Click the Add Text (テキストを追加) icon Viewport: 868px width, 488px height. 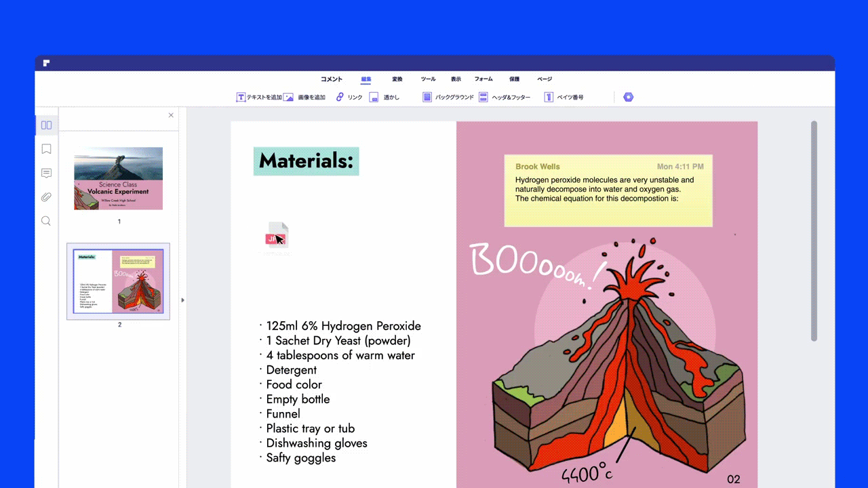(x=240, y=98)
